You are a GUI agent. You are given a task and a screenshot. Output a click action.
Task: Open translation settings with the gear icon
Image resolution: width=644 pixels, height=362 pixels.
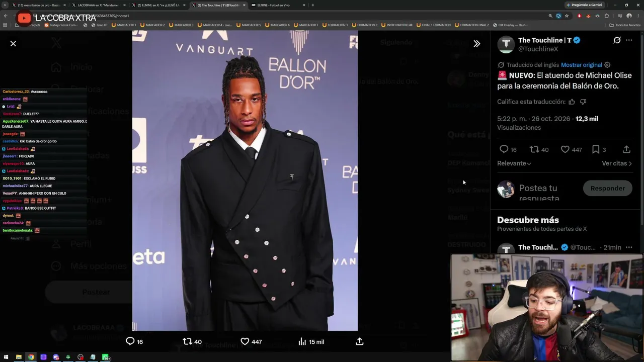[x=607, y=65]
